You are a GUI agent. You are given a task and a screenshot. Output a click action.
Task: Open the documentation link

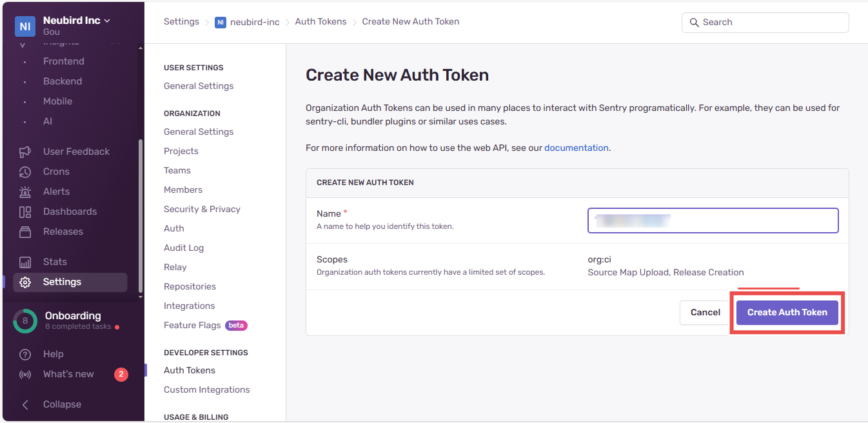click(x=576, y=147)
